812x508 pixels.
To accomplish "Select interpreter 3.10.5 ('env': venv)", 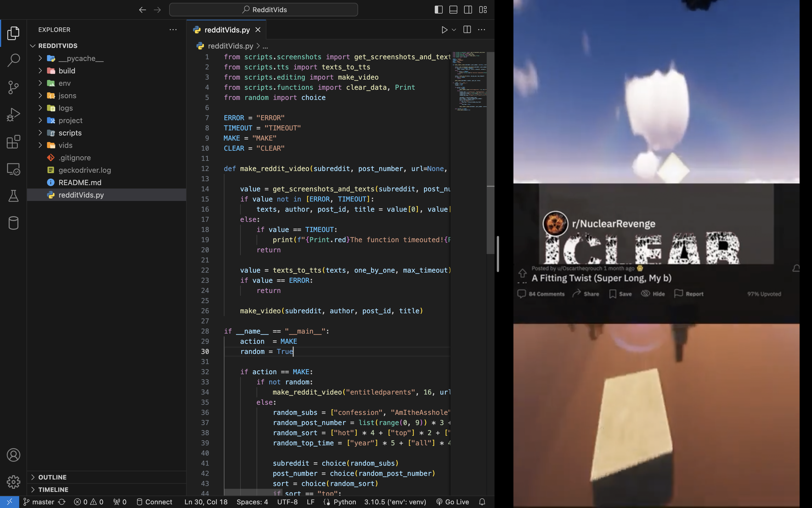I will [395, 502].
